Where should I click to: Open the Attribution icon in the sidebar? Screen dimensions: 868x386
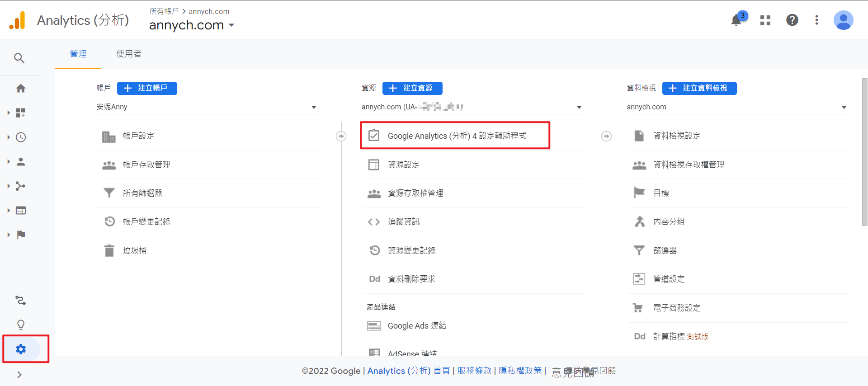click(21, 300)
